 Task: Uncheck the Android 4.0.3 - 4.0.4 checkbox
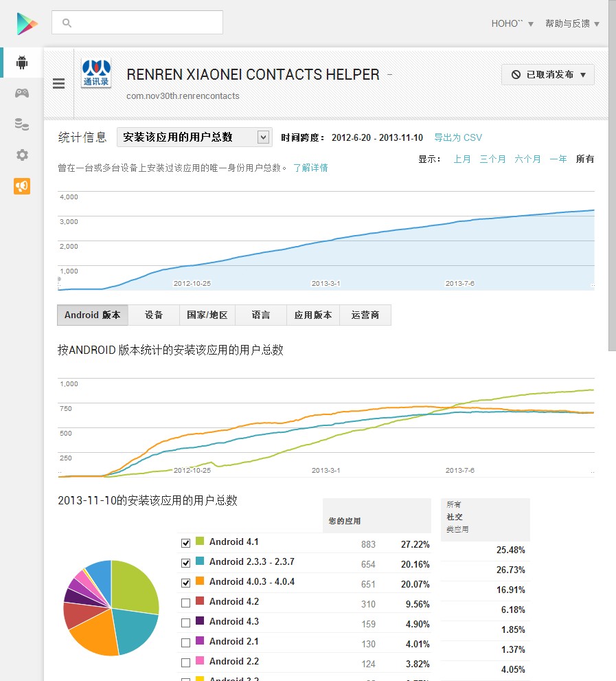(x=186, y=583)
